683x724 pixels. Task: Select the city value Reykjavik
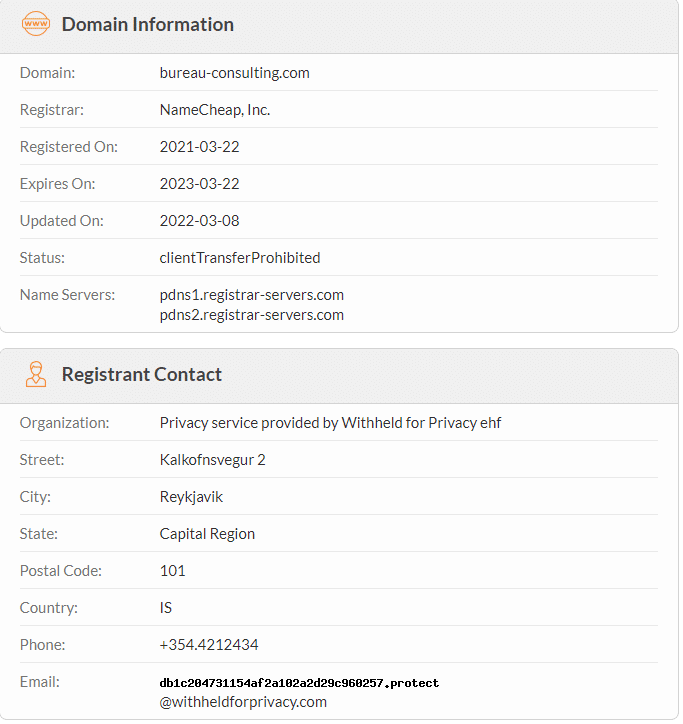click(x=191, y=497)
